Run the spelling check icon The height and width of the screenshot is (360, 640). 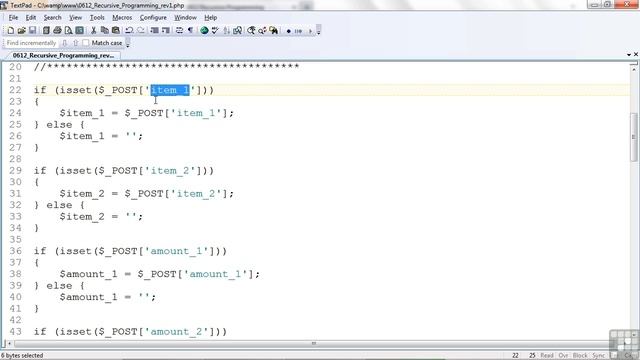(215, 31)
